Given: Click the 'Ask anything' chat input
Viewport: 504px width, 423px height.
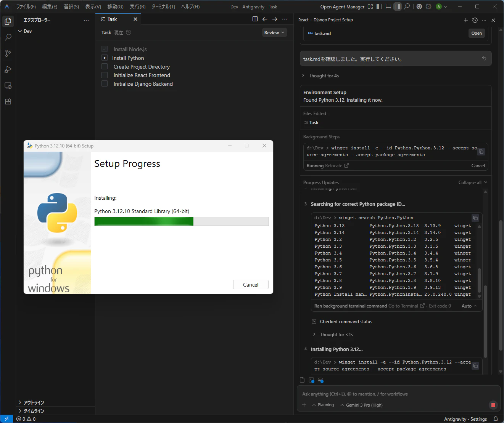Looking at the screenshot, I should 398,394.
